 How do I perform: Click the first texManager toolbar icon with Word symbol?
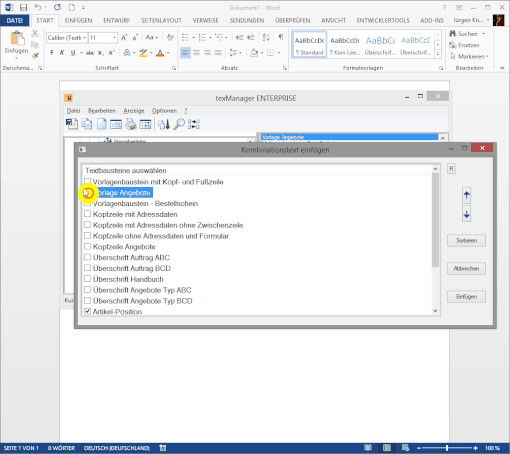[72, 124]
